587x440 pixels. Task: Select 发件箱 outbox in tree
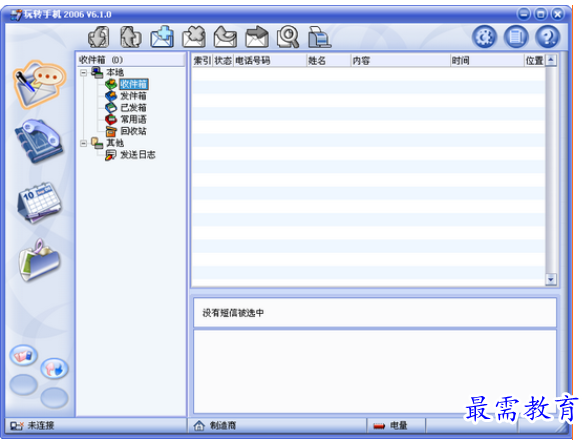pos(133,96)
